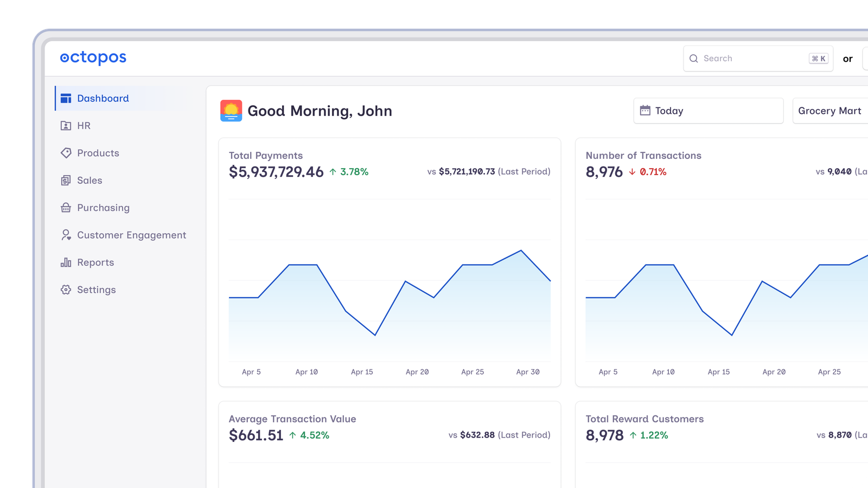Viewport: 868px width, 488px height.
Task: Click the Sales receipt icon
Action: pyautogui.click(x=66, y=181)
